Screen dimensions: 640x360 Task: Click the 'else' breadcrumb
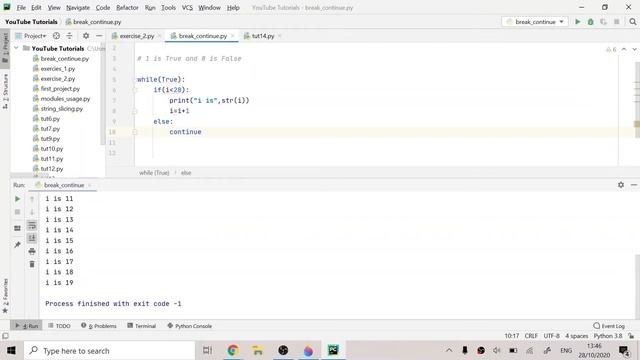186,173
